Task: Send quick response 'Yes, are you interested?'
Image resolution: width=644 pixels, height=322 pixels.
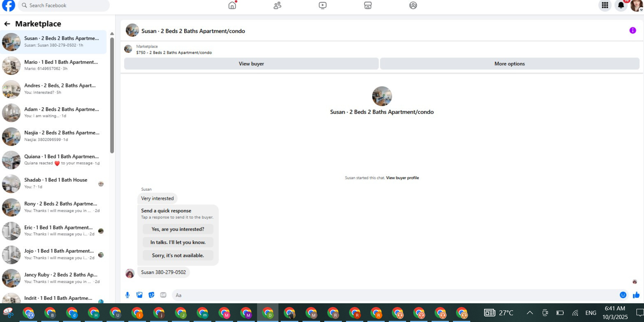Action: point(178,229)
